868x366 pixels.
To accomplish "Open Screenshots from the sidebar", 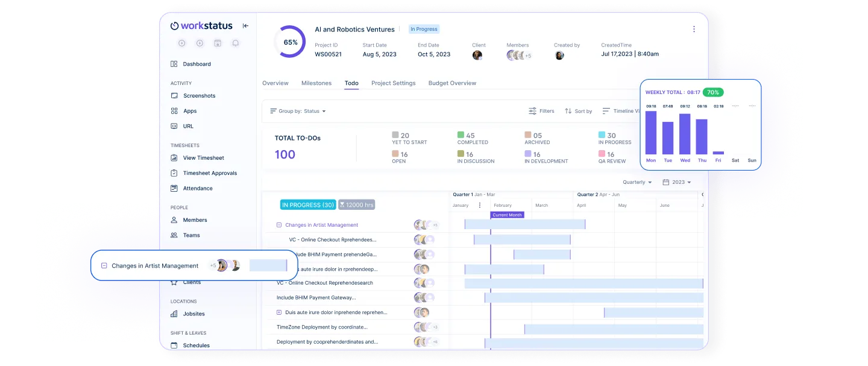I will tap(199, 96).
